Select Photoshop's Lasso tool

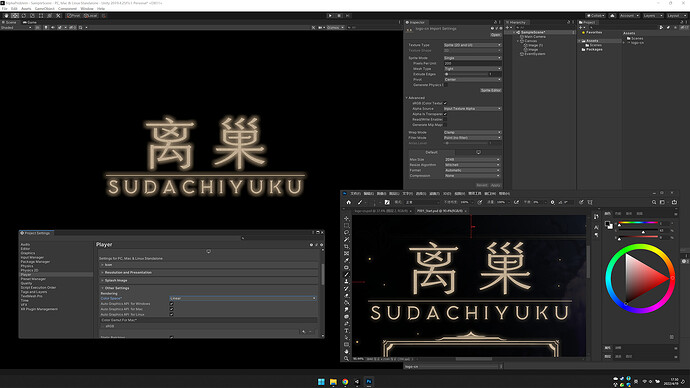click(x=346, y=232)
